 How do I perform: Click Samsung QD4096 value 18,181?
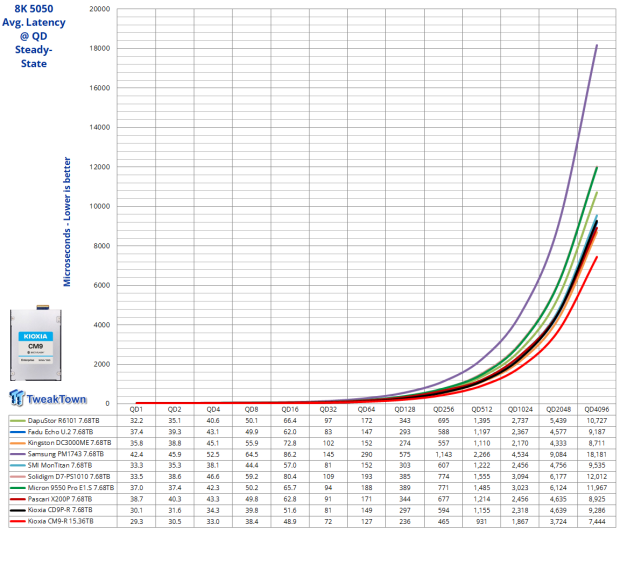click(x=597, y=454)
